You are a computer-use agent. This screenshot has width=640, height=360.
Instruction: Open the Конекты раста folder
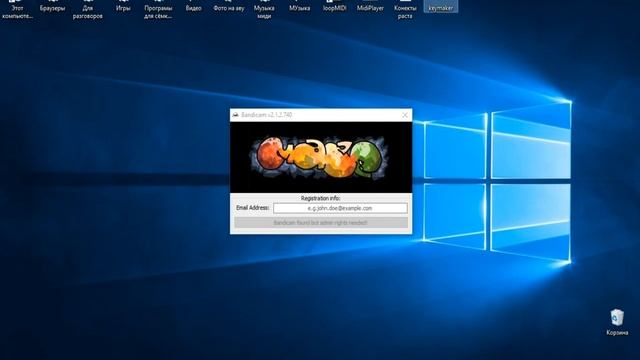(405, 10)
